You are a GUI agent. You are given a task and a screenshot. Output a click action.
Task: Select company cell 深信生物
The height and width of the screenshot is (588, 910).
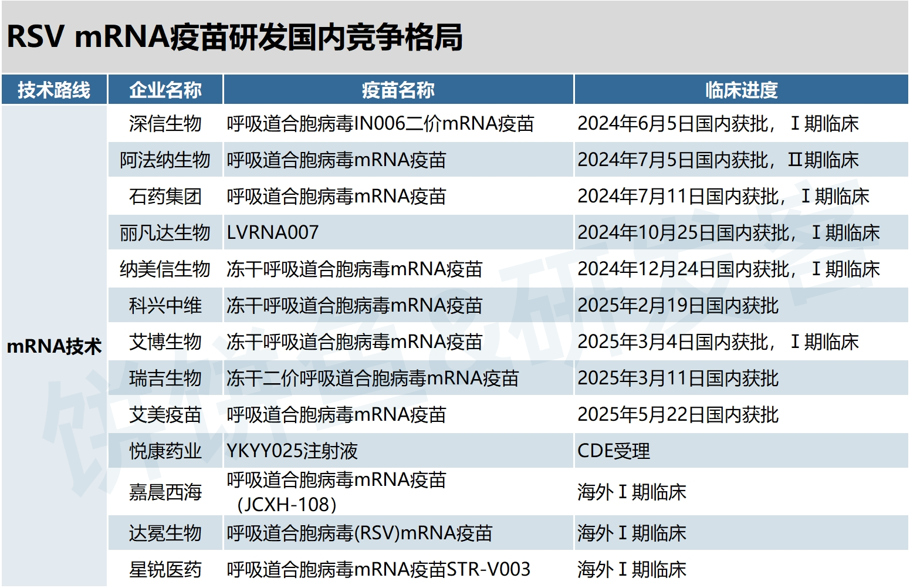165,123
